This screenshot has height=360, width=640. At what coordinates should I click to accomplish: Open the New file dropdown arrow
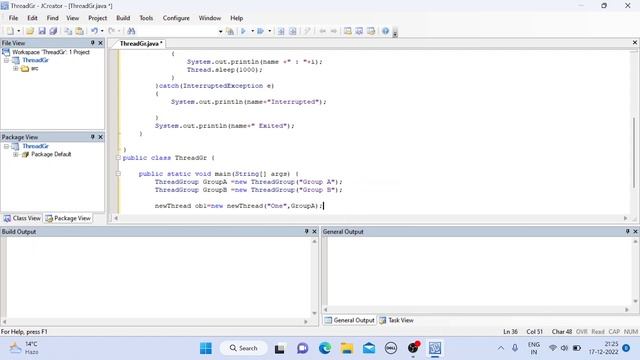pyautogui.click(x=18, y=31)
